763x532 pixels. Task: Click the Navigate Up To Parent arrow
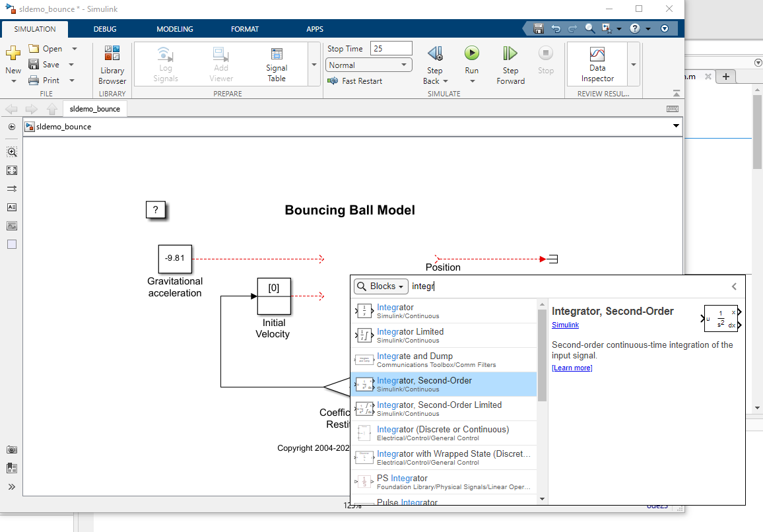click(52, 109)
